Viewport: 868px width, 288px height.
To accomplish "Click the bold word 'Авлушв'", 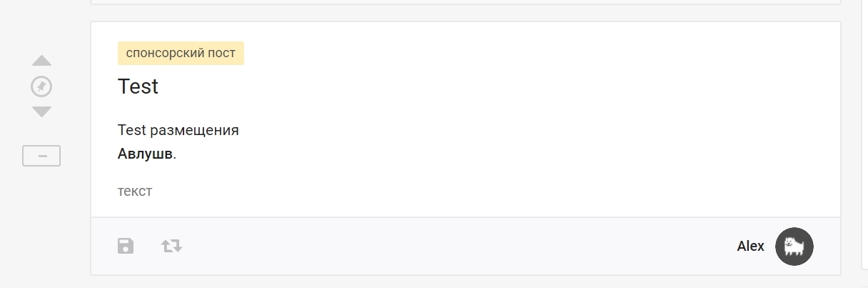I will pos(145,154).
